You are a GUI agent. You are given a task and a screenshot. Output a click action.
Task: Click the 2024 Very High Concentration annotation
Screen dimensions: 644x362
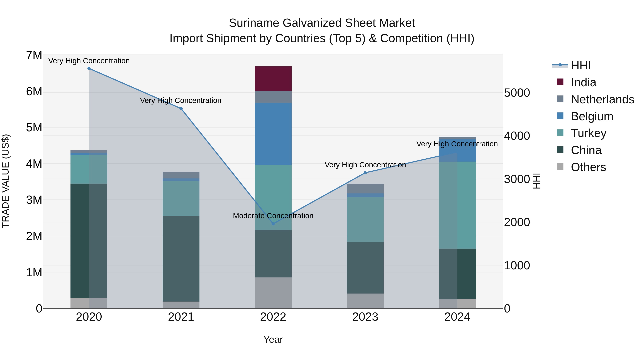(457, 144)
